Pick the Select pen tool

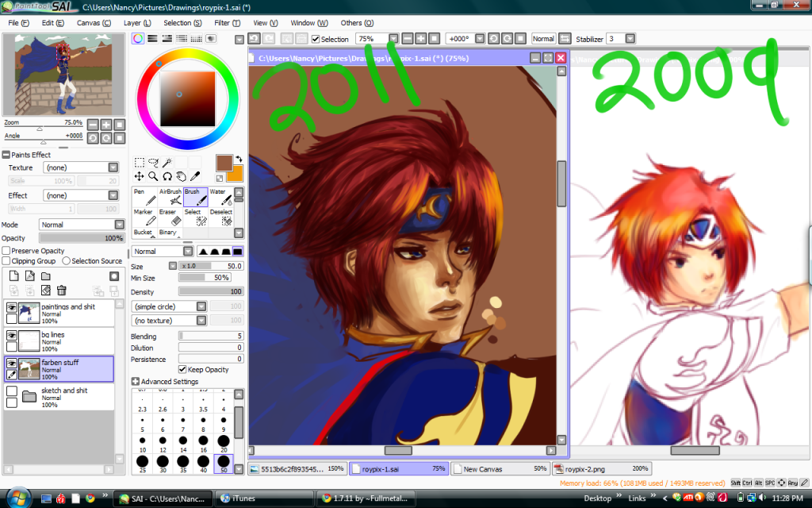(196, 217)
